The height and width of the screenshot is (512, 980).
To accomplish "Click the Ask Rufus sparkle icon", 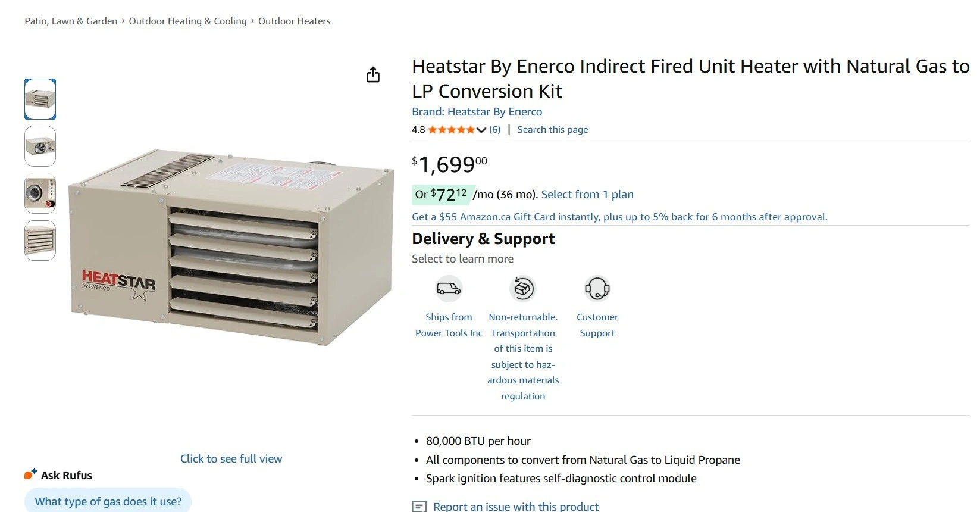I will click(30, 474).
